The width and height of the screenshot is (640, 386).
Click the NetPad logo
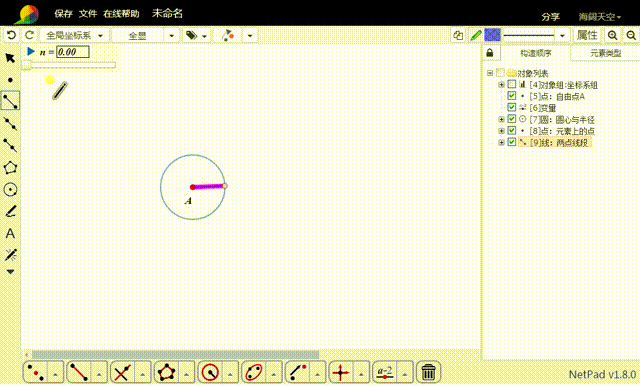(x=27, y=15)
